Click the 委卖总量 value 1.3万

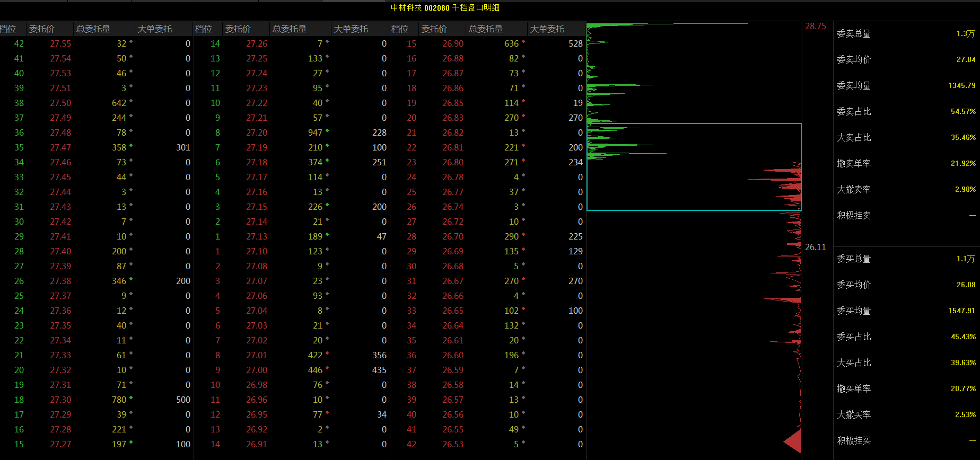click(x=966, y=33)
